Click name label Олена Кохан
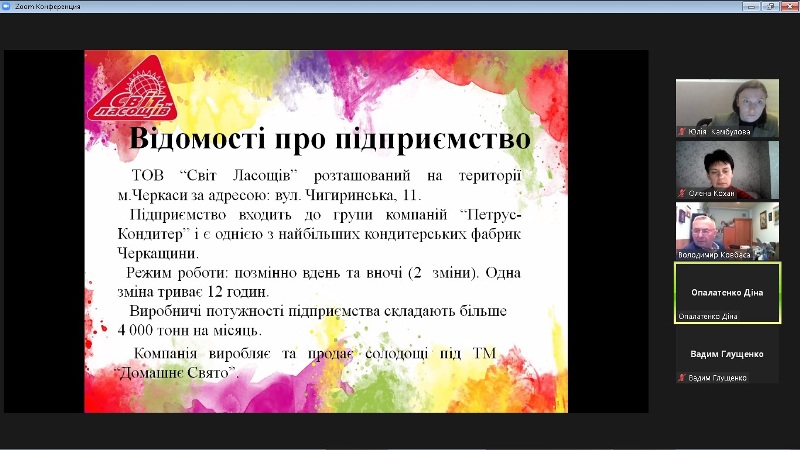This screenshot has width=800, height=450. point(711,193)
